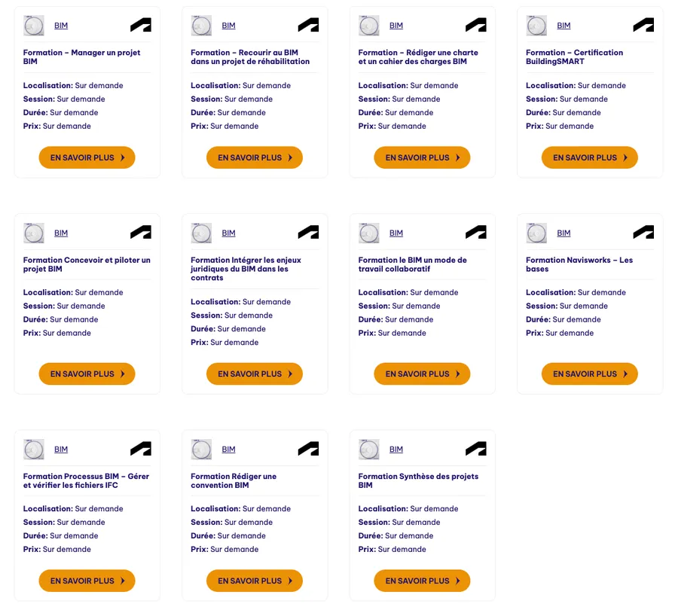Screen dimensions: 678x616
Task: Click En savoir plus for Rédiger une convention BIM
Action: 254,581
